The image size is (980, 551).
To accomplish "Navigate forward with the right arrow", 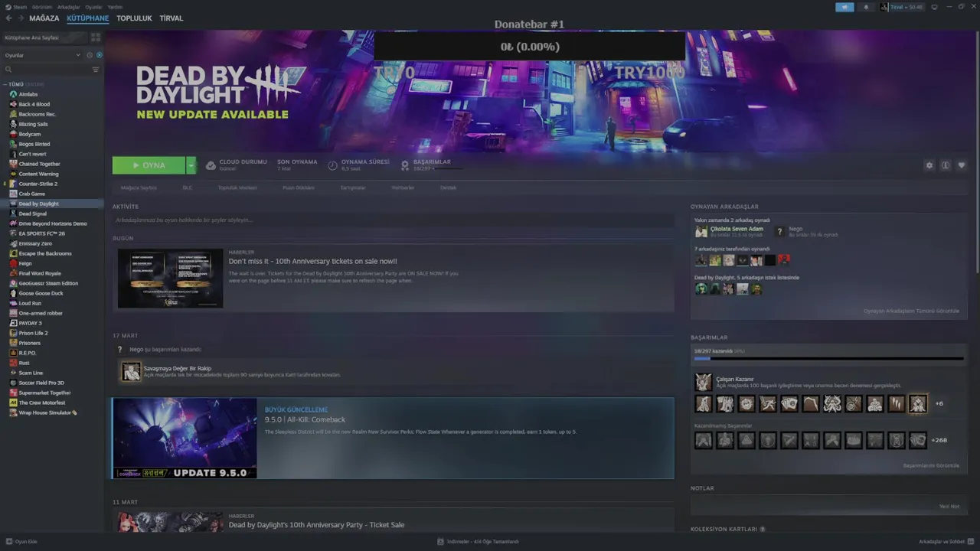I will (20, 18).
